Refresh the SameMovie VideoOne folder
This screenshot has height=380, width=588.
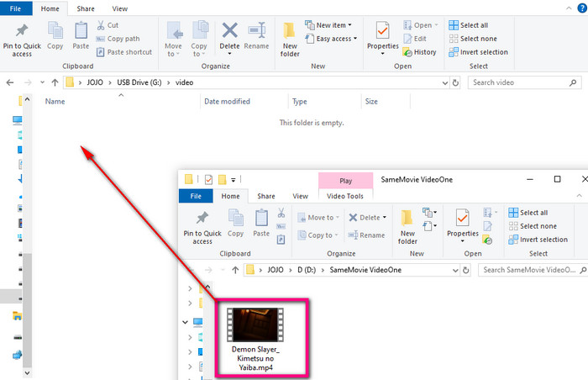pyautogui.click(x=465, y=270)
